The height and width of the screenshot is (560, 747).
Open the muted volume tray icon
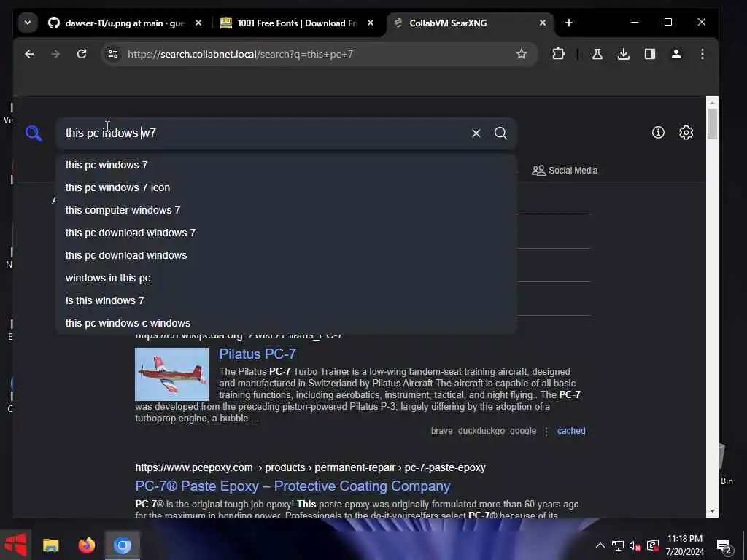point(635,545)
